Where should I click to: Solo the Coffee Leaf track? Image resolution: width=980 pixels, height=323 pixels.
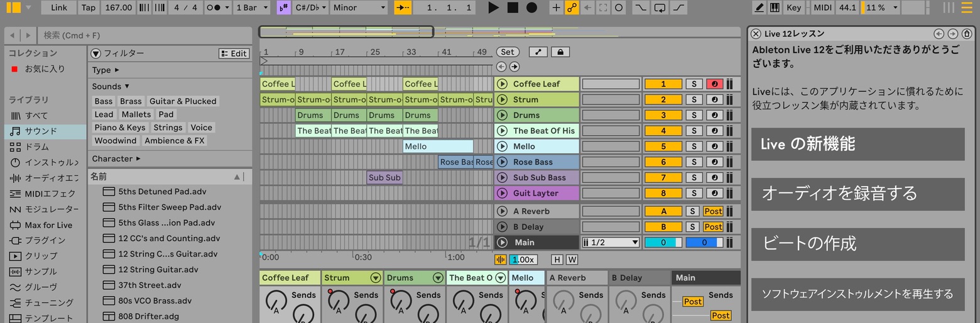(694, 84)
